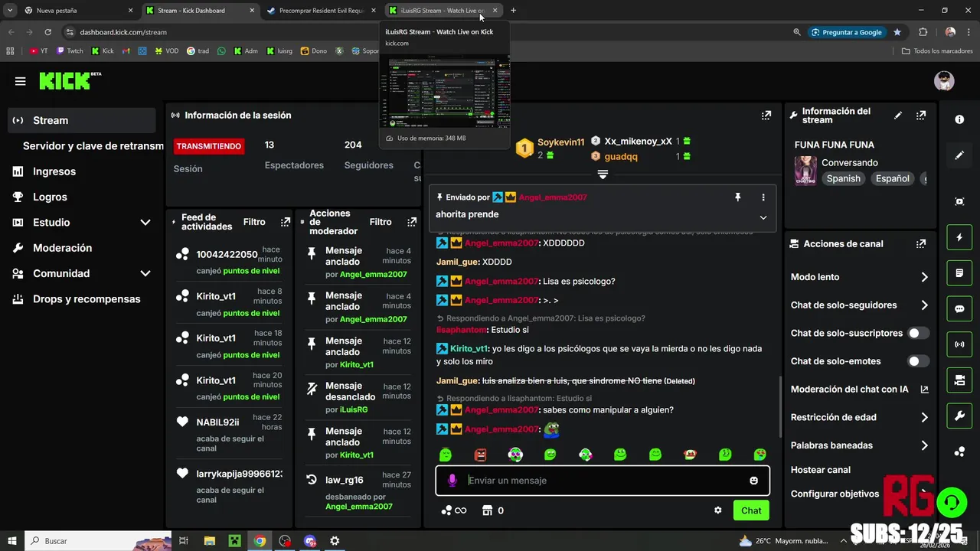Open Moderación in the sidebar

(82, 248)
